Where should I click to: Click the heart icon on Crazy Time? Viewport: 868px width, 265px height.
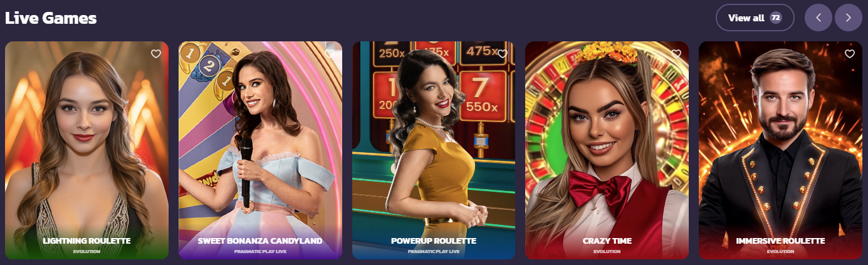coord(676,54)
